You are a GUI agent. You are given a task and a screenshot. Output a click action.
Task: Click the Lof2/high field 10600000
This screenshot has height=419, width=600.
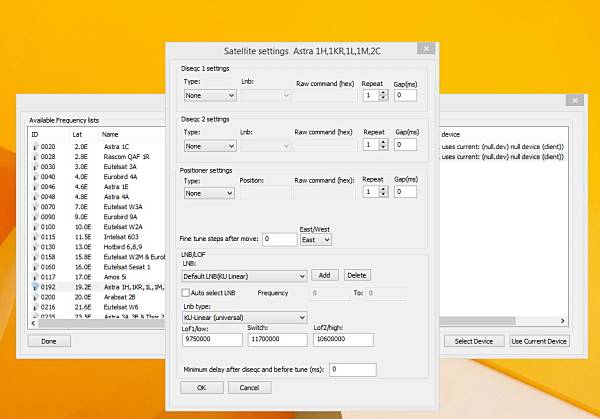343,339
